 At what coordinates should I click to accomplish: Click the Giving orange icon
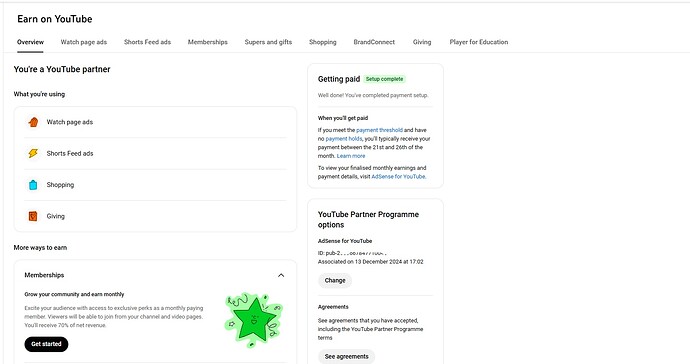pyautogui.click(x=33, y=216)
